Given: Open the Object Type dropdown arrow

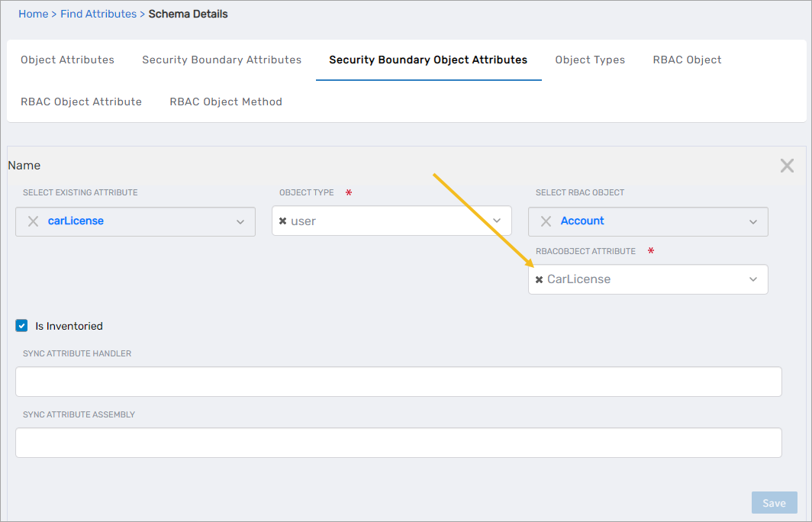Looking at the screenshot, I should pos(497,221).
